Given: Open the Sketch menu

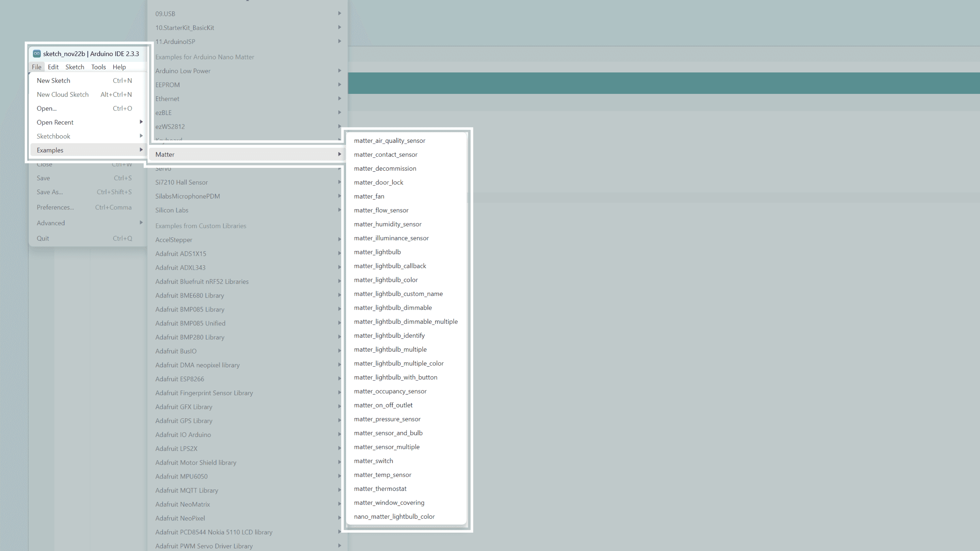Looking at the screenshot, I should (75, 67).
